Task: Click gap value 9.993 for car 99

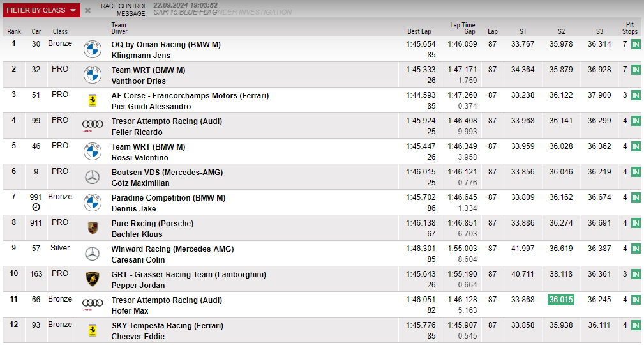Action: pyautogui.click(x=467, y=132)
